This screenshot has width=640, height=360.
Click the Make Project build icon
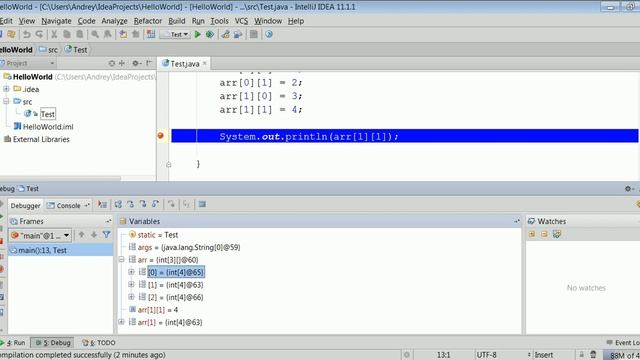tap(151, 35)
